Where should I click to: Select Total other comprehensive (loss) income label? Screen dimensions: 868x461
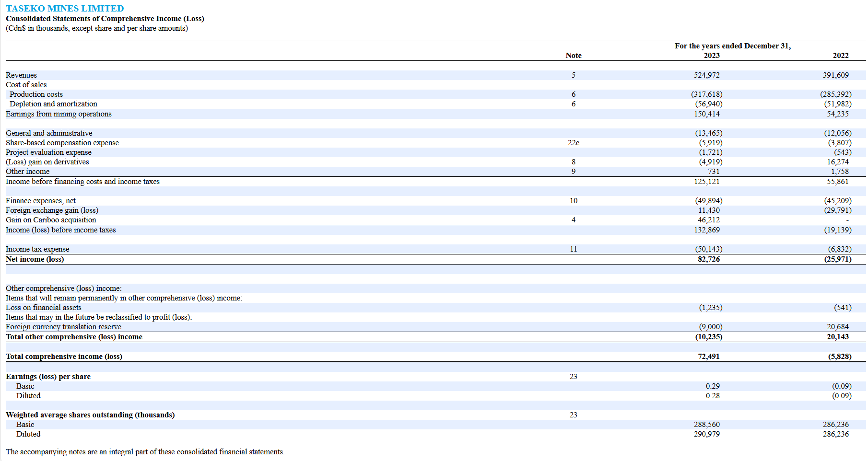click(x=74, y=337)
